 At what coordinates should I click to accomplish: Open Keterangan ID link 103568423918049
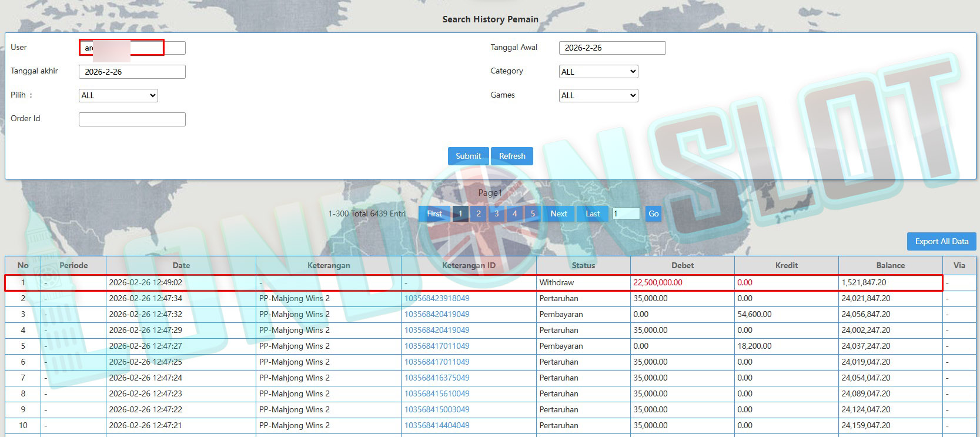click(x=437, y=298)
